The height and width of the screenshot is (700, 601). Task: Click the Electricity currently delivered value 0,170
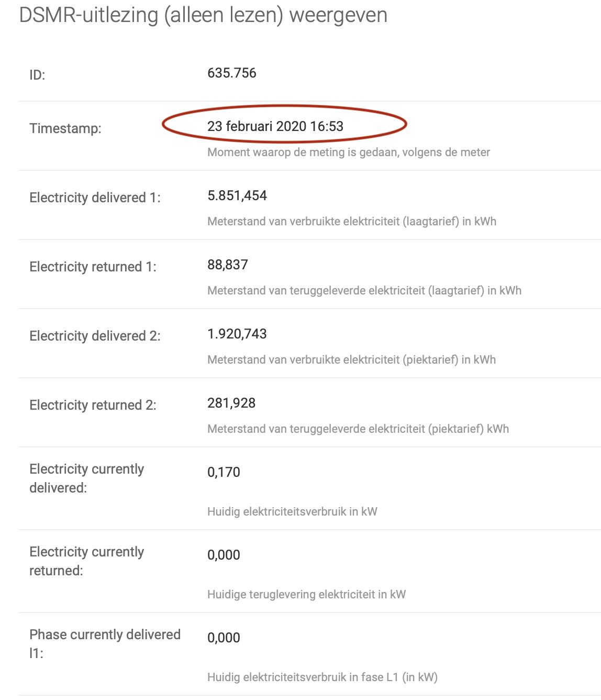point(224,472)
